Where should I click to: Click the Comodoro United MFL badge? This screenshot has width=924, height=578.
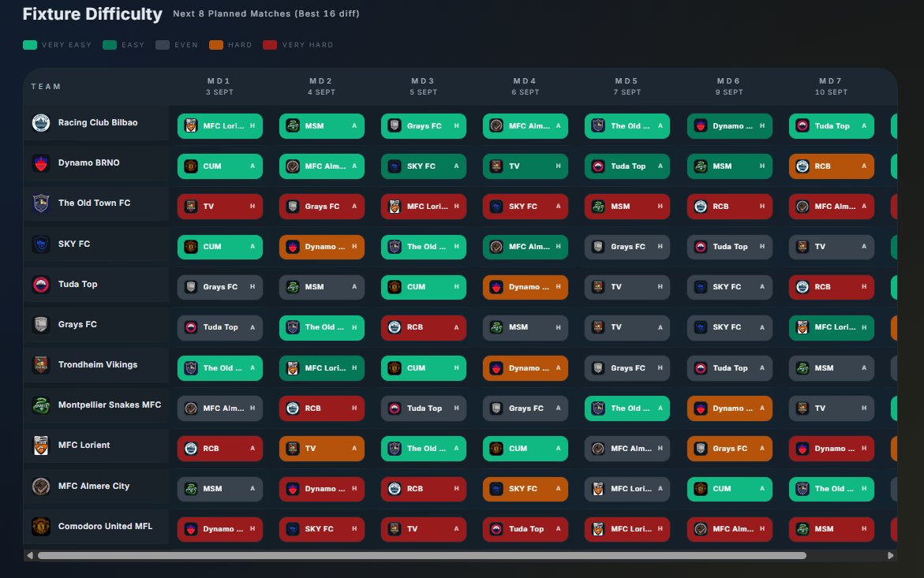tap(40, 526)
